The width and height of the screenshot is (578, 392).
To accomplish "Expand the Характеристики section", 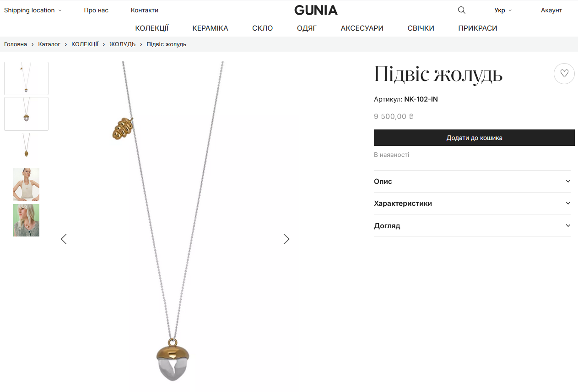I will click(x=472, y=203).
